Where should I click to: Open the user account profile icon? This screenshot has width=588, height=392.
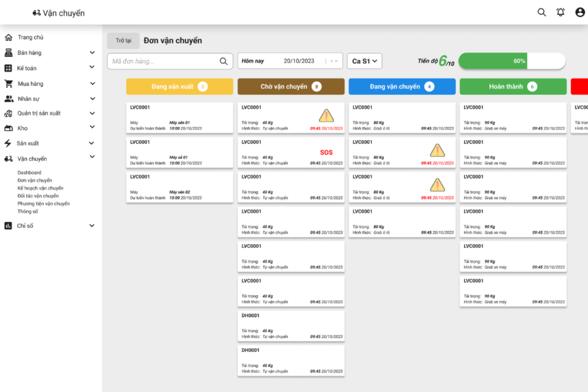point(579,12)
